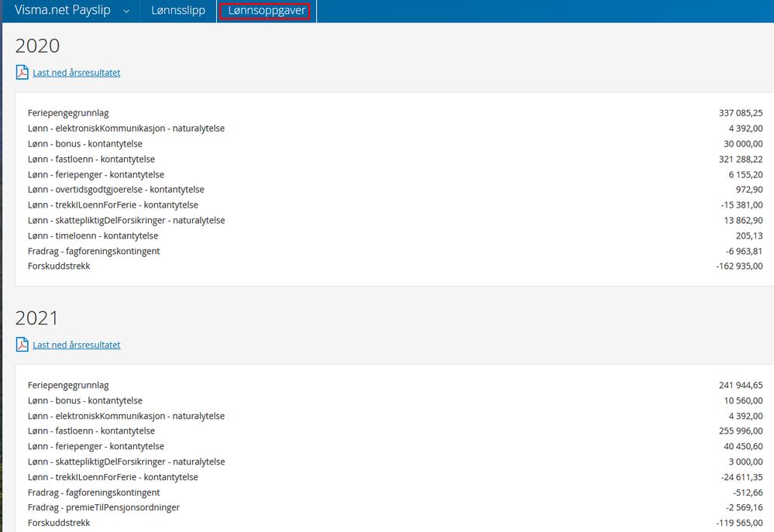The width and height of the screenshot is (774, 532).
Task: Click the 2020 year heading
Action: tap(37, 46)
